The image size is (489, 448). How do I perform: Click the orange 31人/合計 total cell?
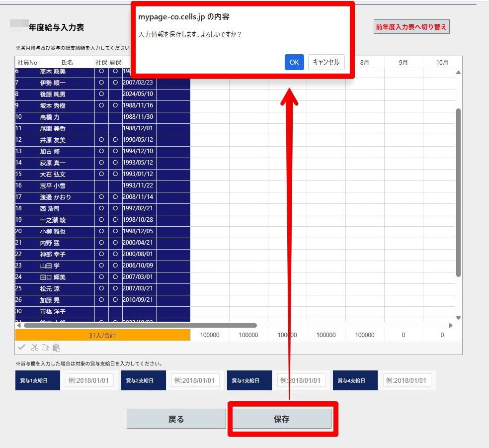[x=102, y=335]
